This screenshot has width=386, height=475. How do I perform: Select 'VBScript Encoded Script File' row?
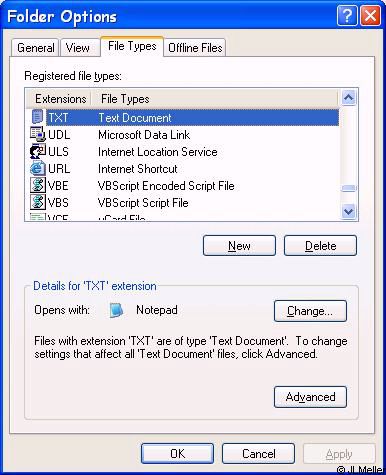(x=183, y=185)
